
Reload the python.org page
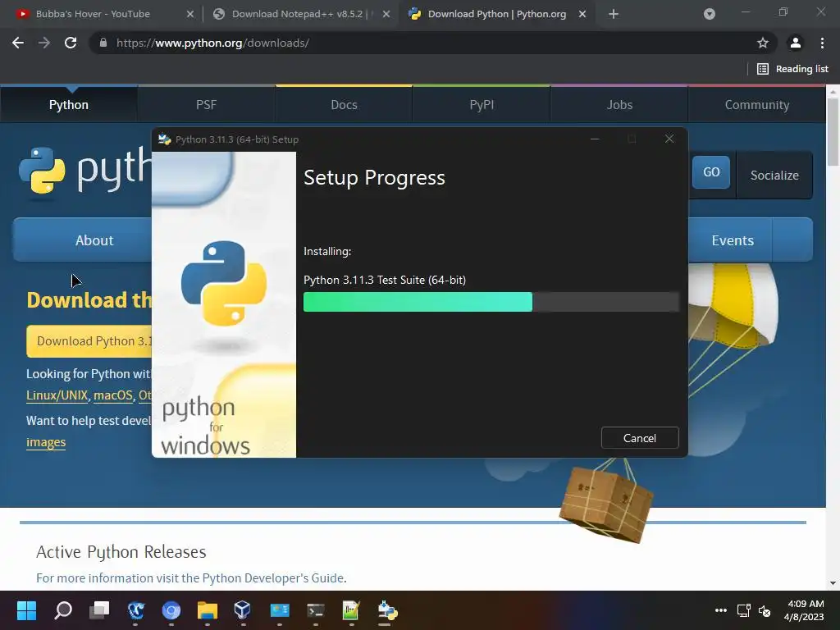[71, 43]
